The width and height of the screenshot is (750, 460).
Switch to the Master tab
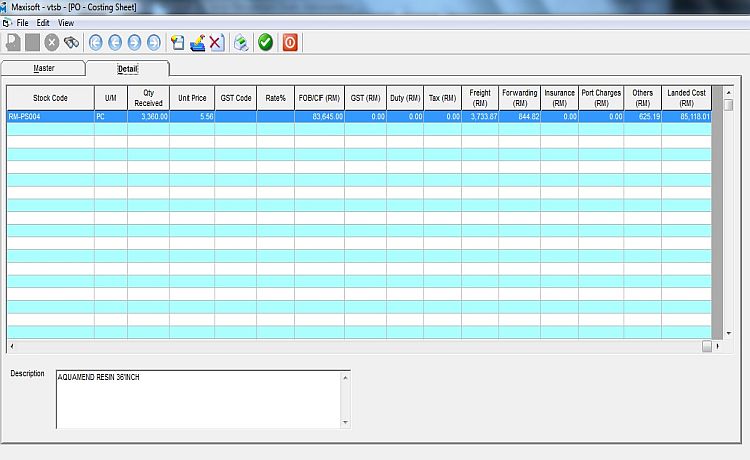(x=43, y=68)
